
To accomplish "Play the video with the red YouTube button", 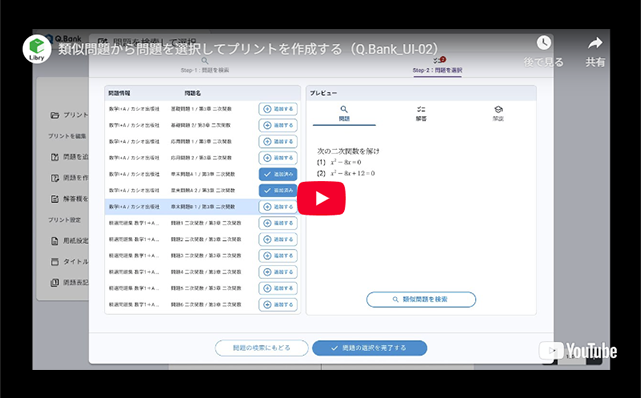I will coord(321,198).
